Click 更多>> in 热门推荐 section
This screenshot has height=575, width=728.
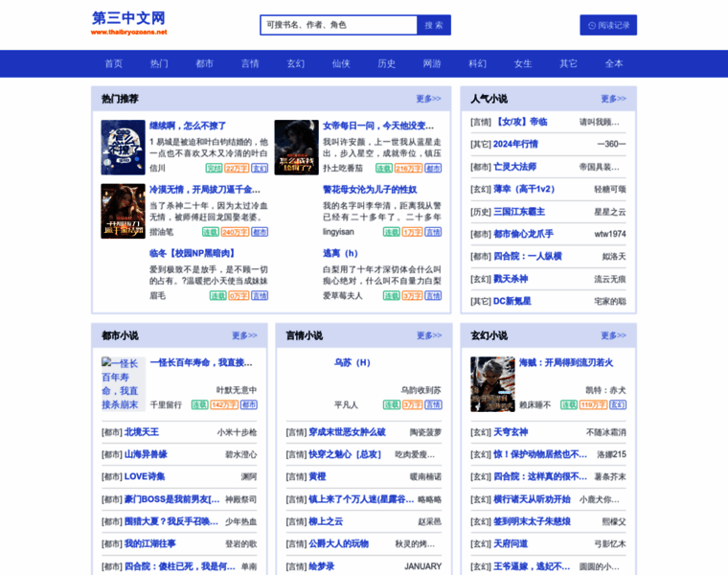(x=428, y=99)
